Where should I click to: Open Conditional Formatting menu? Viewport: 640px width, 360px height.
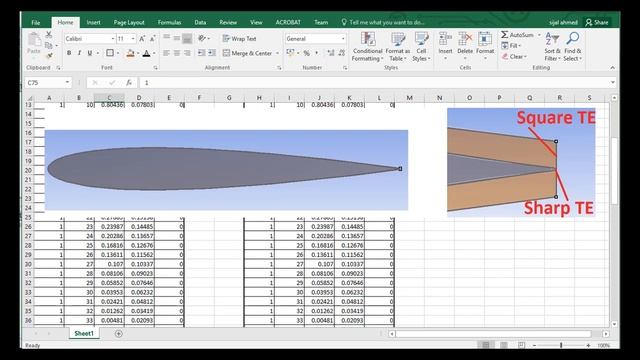coord(367,47)
